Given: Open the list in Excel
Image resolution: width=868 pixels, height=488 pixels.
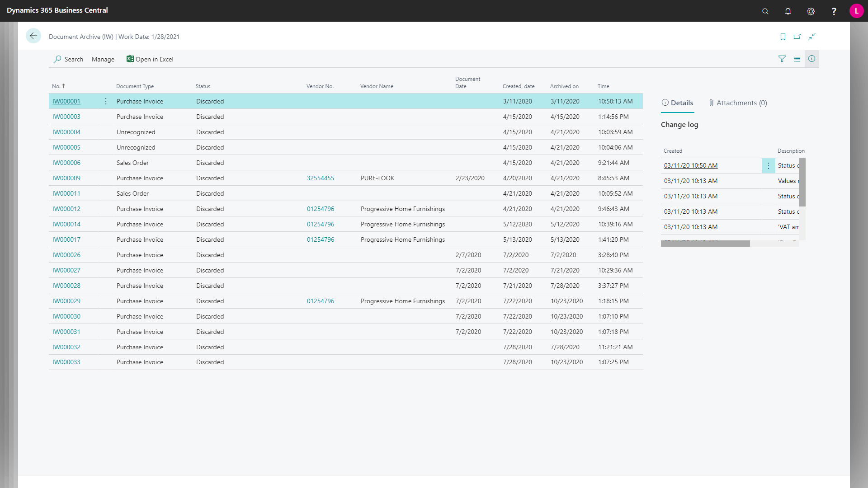Looking at the screenshot, I should [150, 59].
